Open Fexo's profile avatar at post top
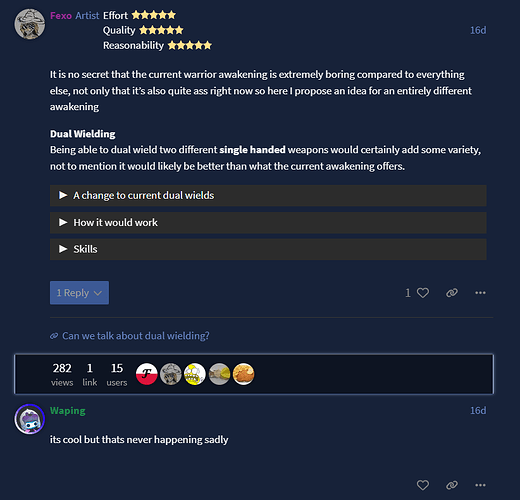 (x=30, y=24)
